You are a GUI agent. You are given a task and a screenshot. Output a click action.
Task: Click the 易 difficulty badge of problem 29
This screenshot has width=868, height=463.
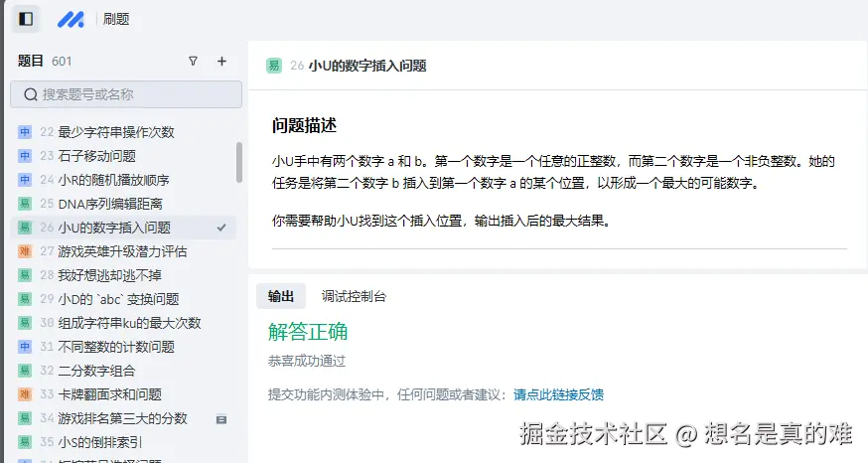25,298
